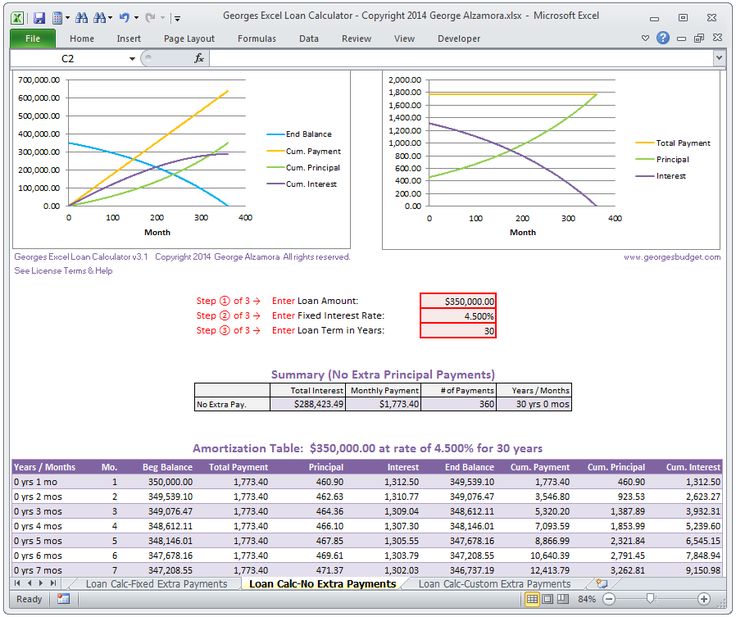Go to previous sheet tab arrow
The width and height of the screenshot is (736, 617).
(x=29, y=583)
